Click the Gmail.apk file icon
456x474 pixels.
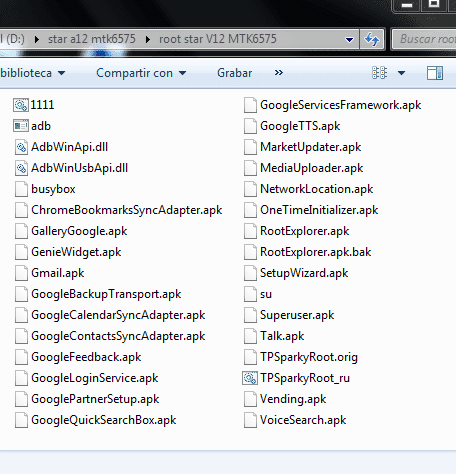point(21,273)
